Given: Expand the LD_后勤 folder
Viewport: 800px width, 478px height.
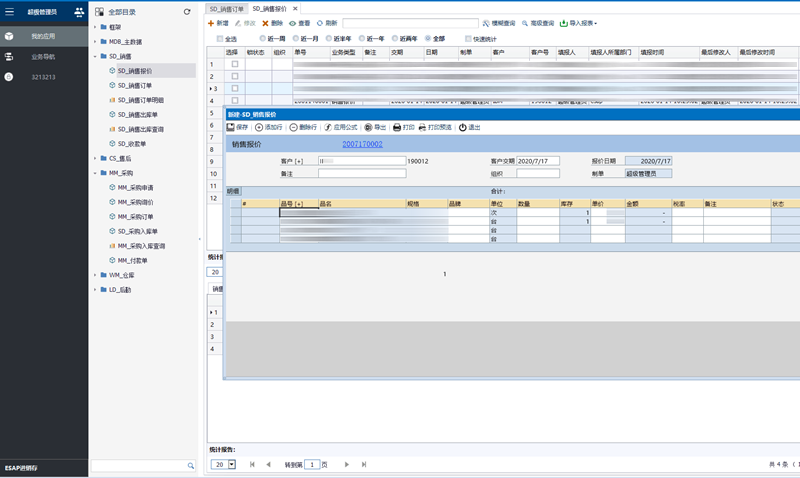Looking at the screenshot, I should click(x=95, y=289).
